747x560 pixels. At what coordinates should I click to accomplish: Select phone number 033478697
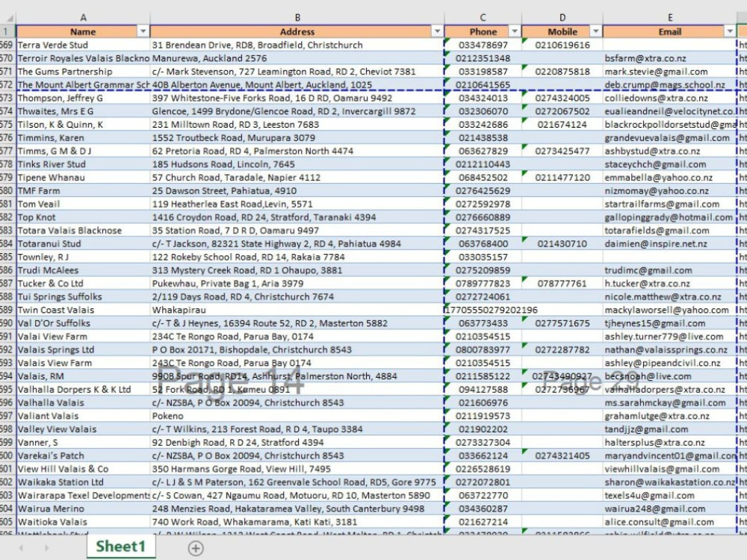[x=483, y=45]
